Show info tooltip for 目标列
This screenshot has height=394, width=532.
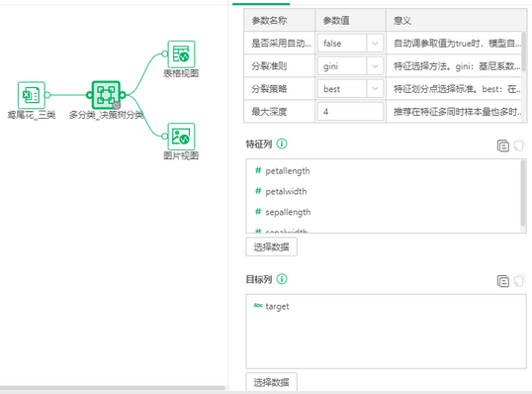tap(282, 279)
